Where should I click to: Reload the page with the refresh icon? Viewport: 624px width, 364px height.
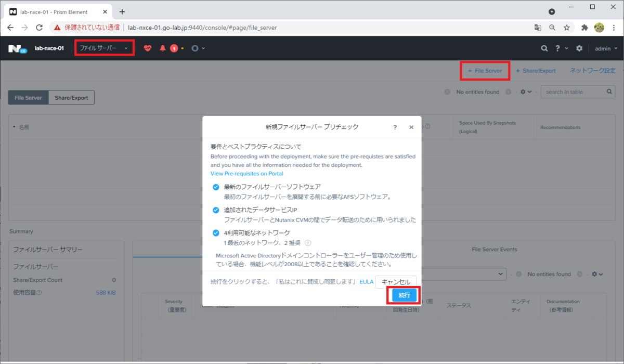(39, 27)
